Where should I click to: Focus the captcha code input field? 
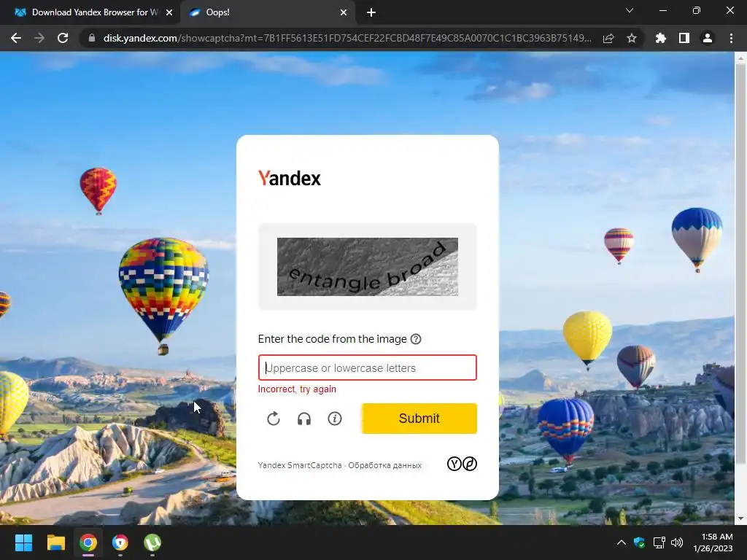point(368,367)
